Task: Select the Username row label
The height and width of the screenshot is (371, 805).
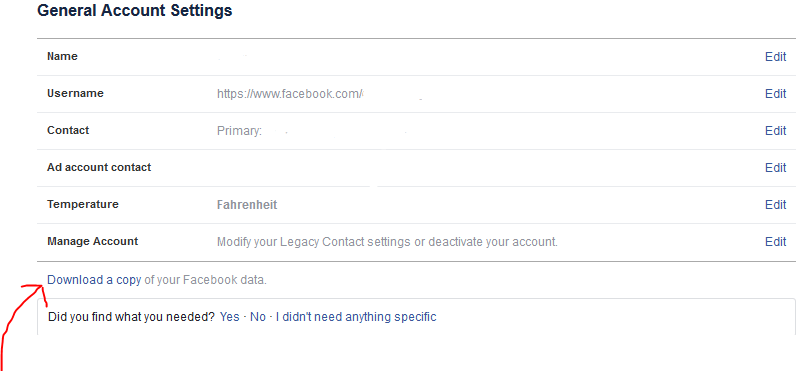Action: 75,93
